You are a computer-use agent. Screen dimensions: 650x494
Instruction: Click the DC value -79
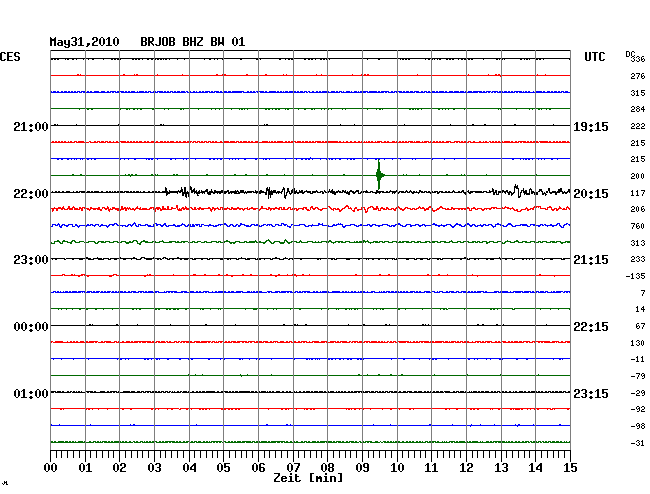pos(638,376)
